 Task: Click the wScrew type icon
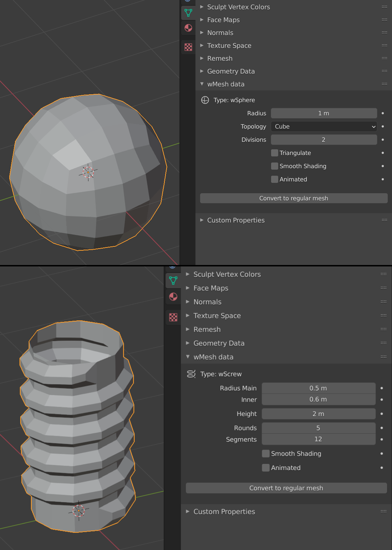point(191,374)
